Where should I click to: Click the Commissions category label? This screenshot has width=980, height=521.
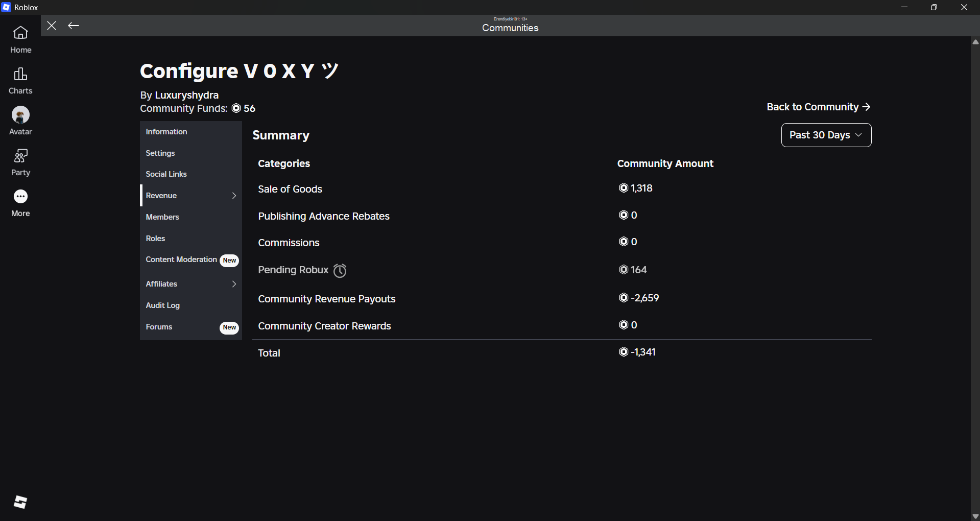pyautogui.click(x=289, y=243)
